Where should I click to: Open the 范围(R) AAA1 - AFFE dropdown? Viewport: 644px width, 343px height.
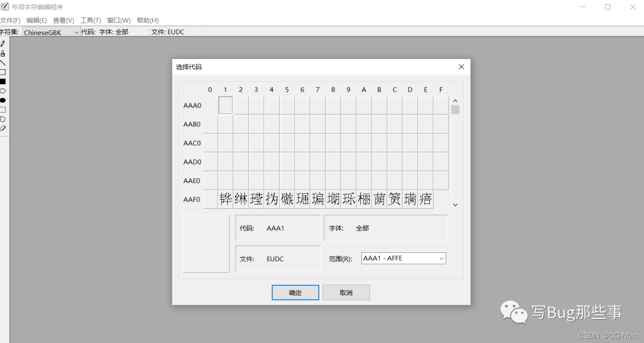[x=403, y=258]
